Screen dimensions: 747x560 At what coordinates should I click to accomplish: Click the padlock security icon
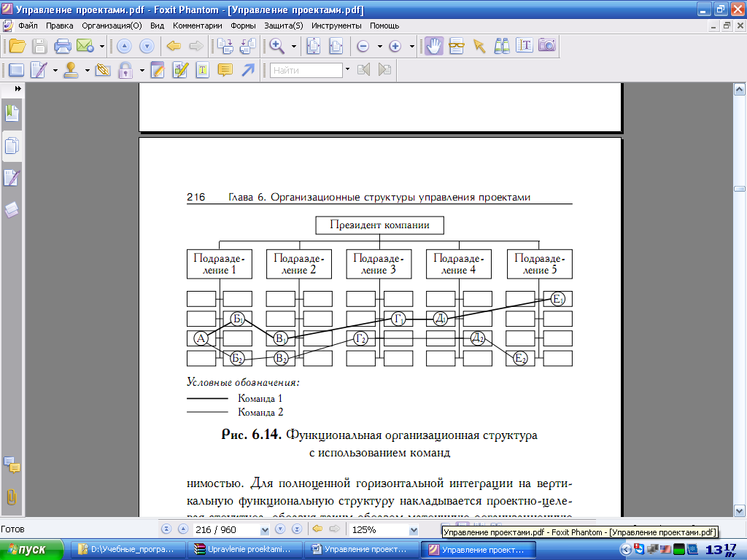click(x=125, y=71)
